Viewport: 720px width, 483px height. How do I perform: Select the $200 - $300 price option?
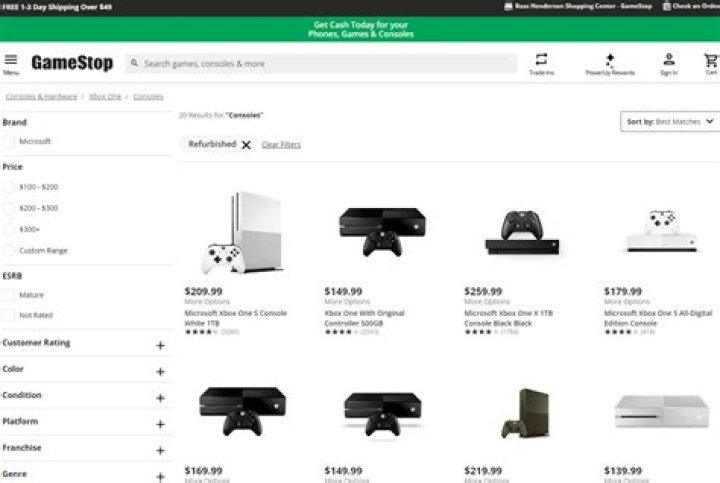click(x=8, y=208)
